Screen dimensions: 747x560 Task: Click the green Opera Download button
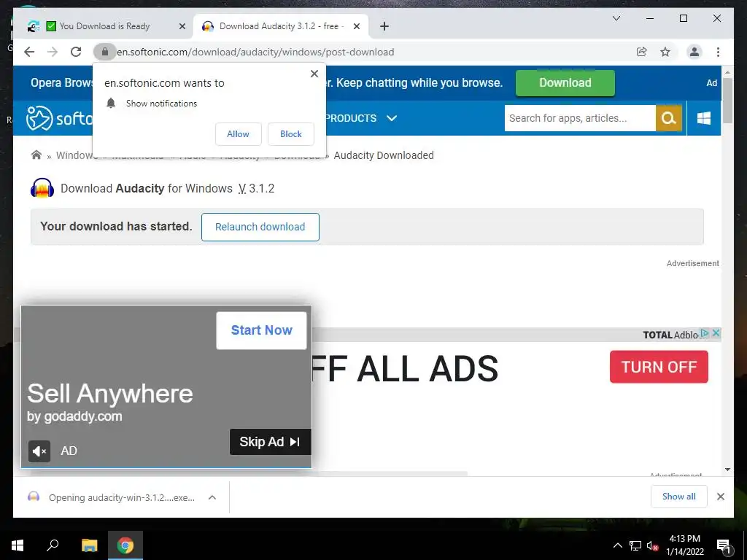pos(565,83)
